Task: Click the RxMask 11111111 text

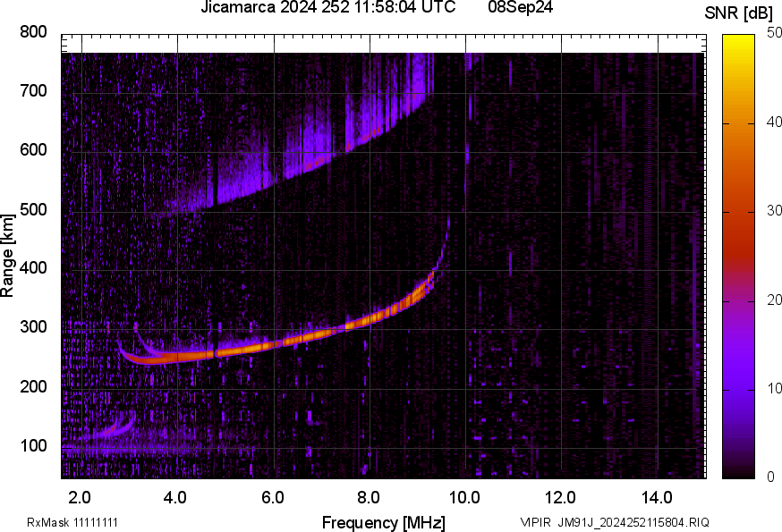Action: click(x=72, y=522)
